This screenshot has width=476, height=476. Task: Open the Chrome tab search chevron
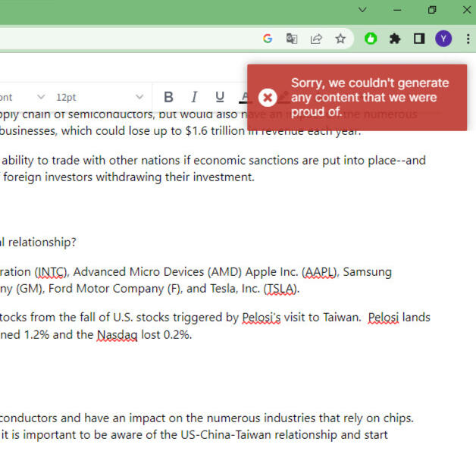pyautogui.click(x=362, y=10)
